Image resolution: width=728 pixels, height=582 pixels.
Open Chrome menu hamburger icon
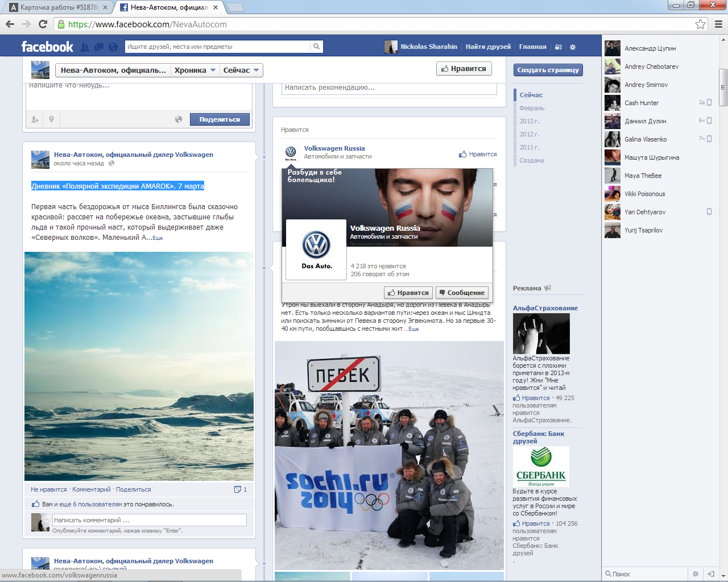coord(718,24)
